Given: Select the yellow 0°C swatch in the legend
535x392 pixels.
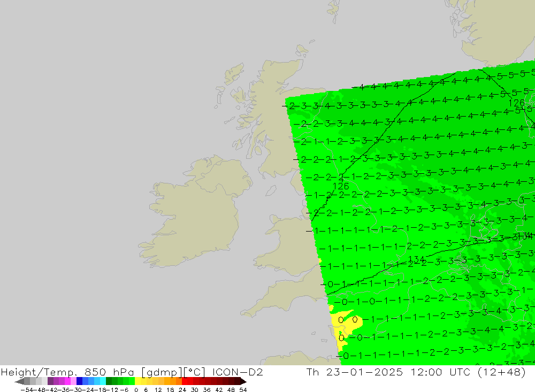Looking at the screenshot, I should [x=138, y=381].
